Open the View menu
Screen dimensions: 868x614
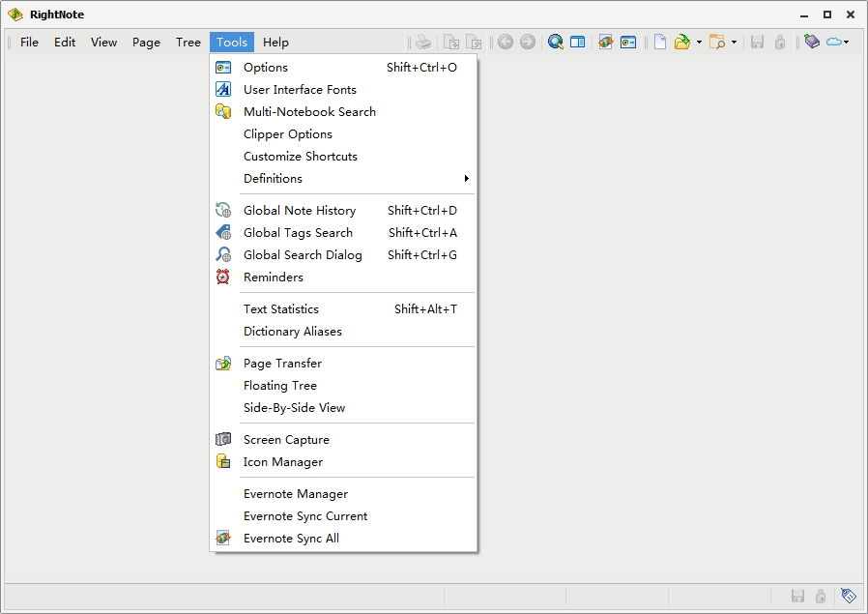[x=104, y=43]
